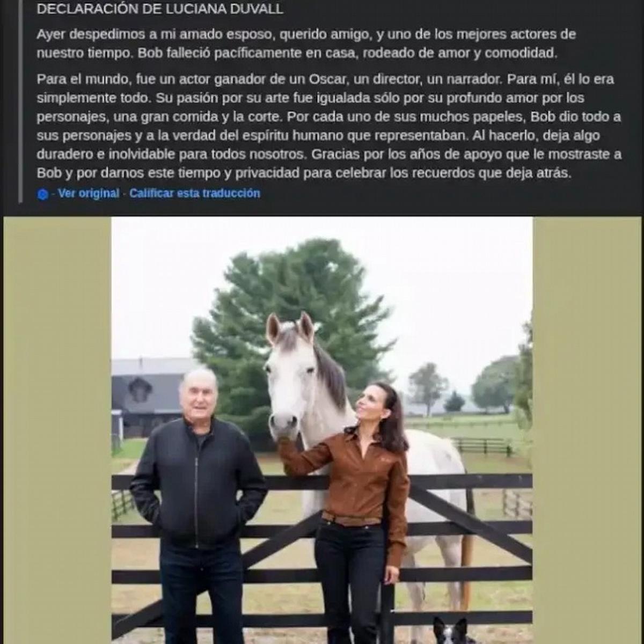Click the distant fence in the right pasture

[x=482, y=445]
